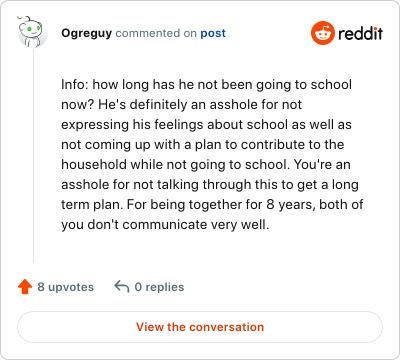Click the line "not coming up with a plan"

pos(203,145)
